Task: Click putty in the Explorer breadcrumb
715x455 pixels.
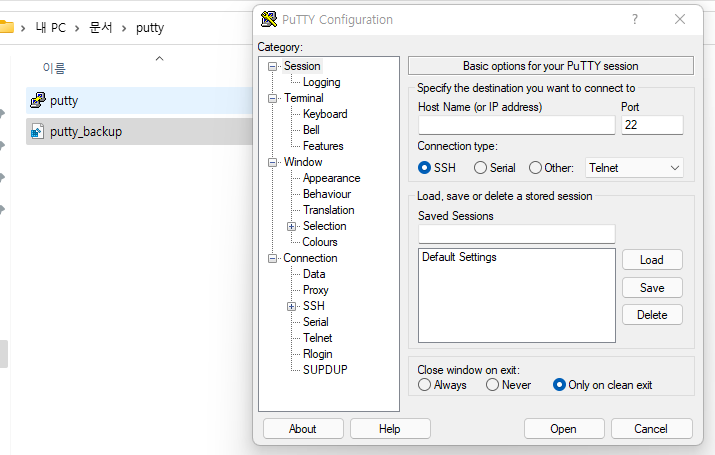Action: pos(150,28)
